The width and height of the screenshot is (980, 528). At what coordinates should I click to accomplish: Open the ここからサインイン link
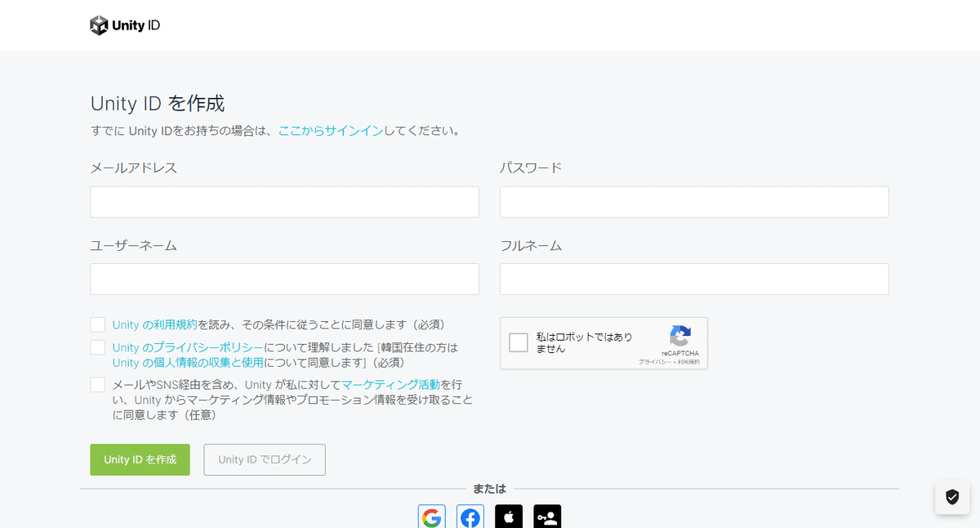click(330, 130)
